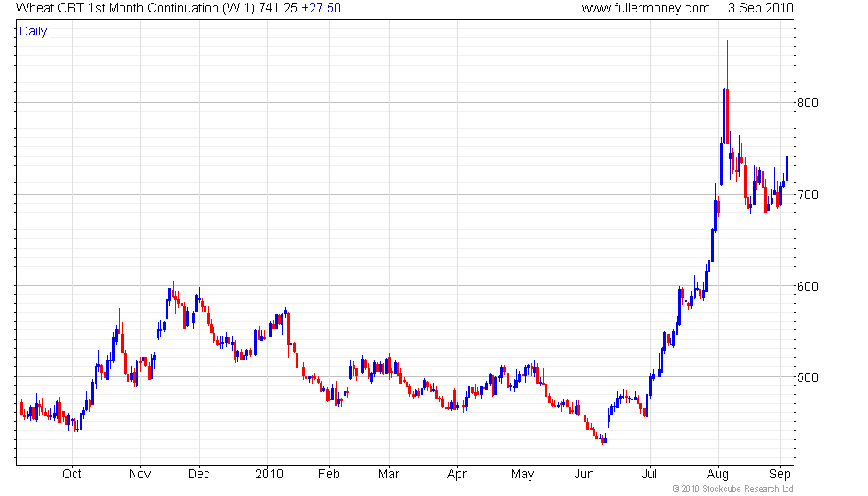Click the Mar label on time axis

pyautogui.click(x=389, y=475)
